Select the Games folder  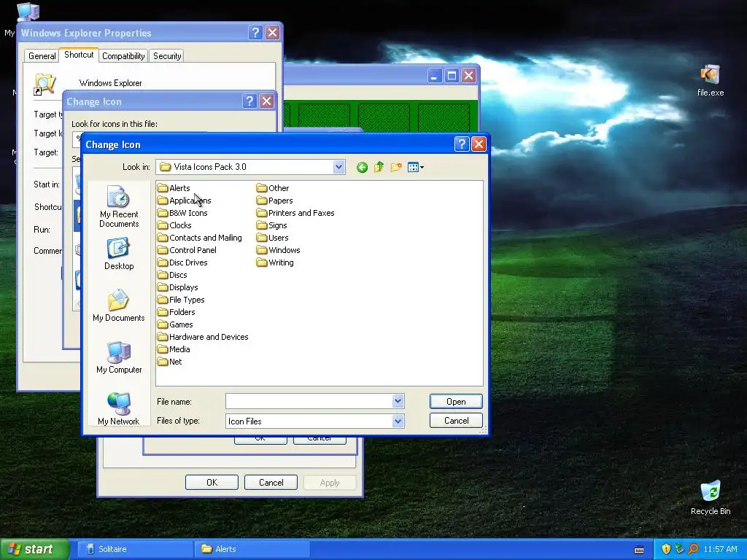click(175, 324)
